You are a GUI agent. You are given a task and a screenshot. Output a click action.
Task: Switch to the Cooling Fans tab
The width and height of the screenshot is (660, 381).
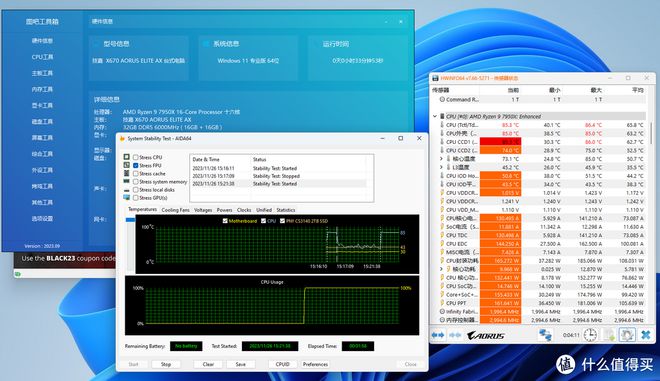pos(176,210)
